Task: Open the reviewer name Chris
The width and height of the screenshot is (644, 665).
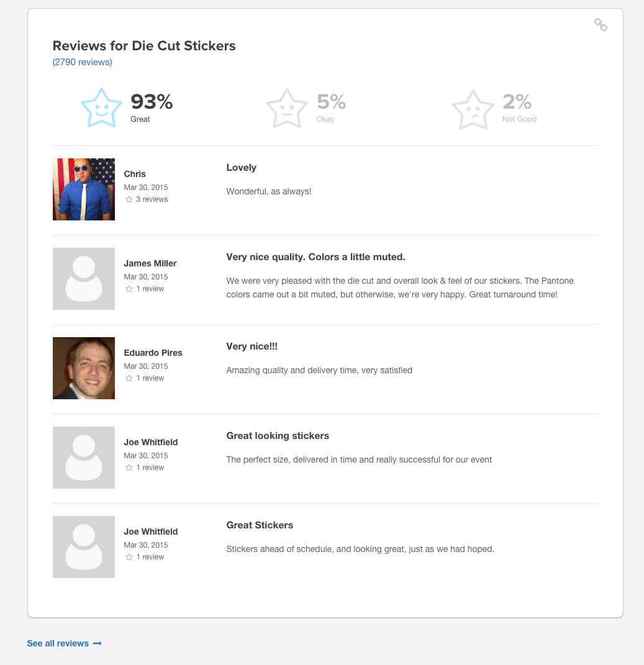Action: tap(135, 174)
